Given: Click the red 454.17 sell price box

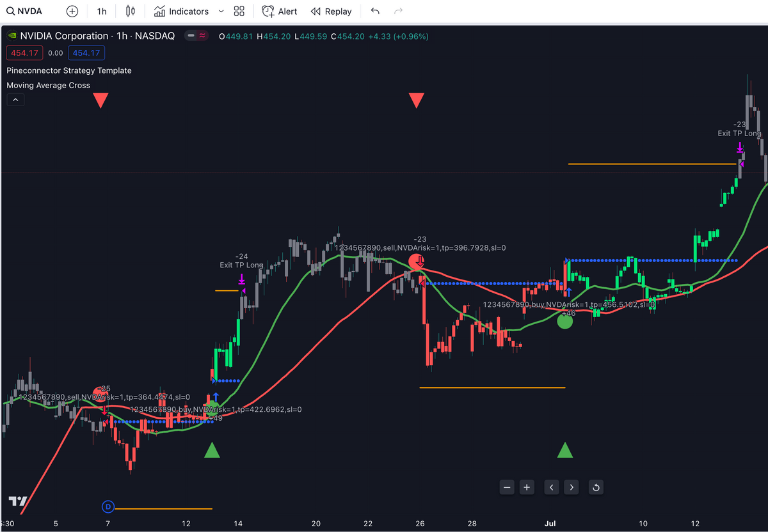Looking at the screenshot, I should click(x=22, y=53).
